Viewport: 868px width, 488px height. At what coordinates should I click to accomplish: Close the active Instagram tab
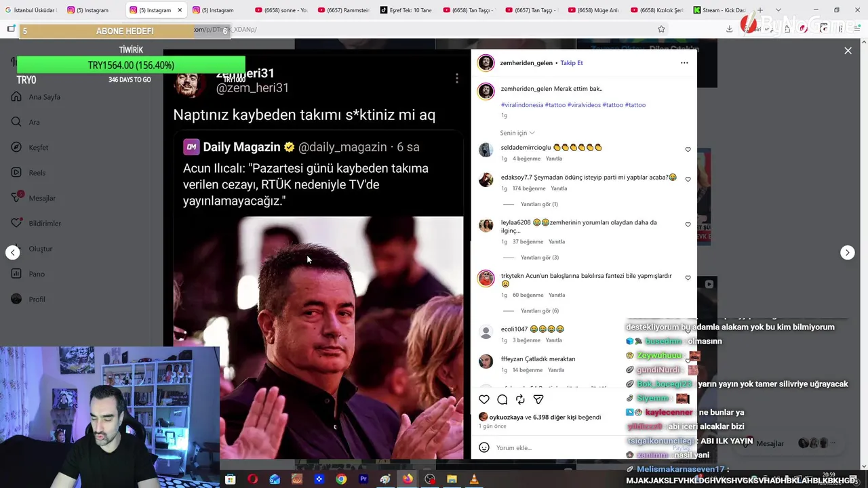point(180,10)
